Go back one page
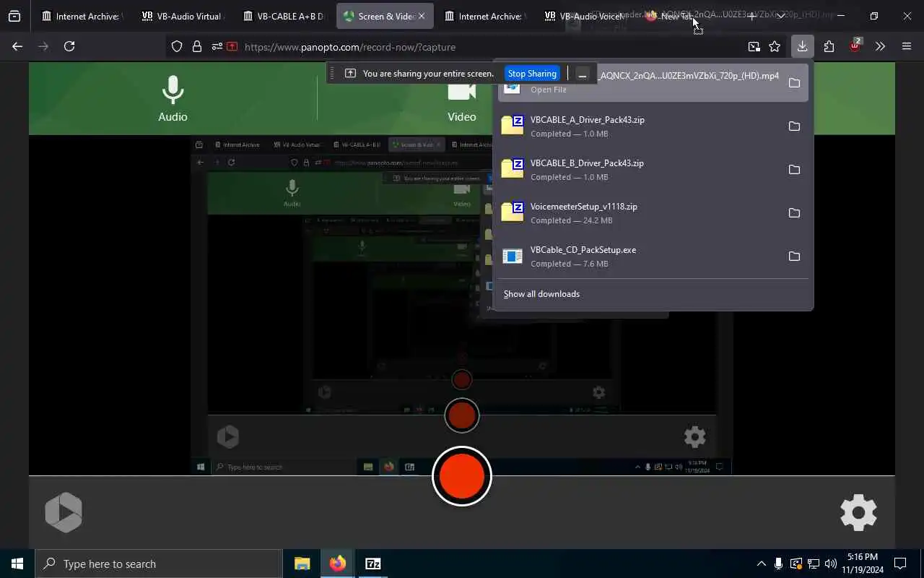 click(x=17, y=46)
